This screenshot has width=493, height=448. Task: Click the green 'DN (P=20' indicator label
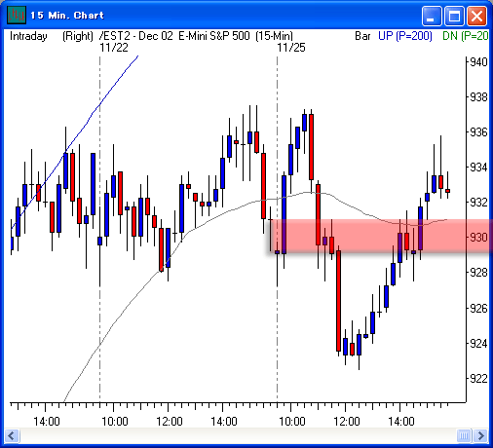point(466,36)
